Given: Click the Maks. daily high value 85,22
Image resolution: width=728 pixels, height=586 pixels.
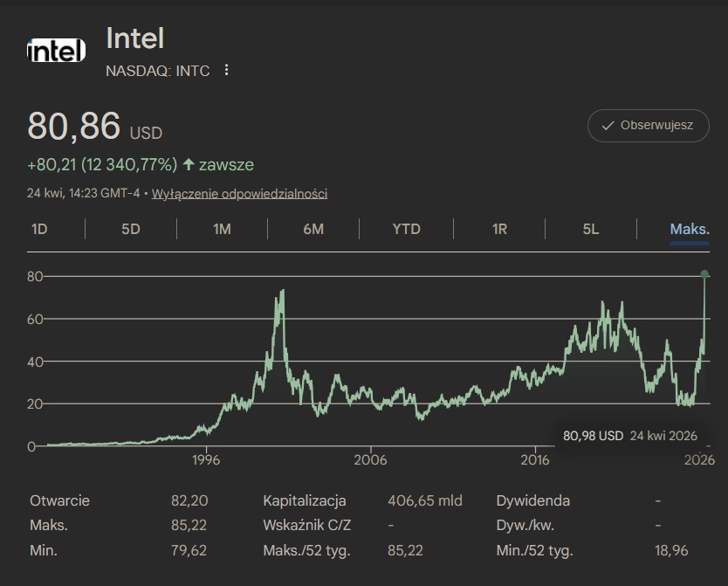Looking at the screenshot, I should click(189, 525).
